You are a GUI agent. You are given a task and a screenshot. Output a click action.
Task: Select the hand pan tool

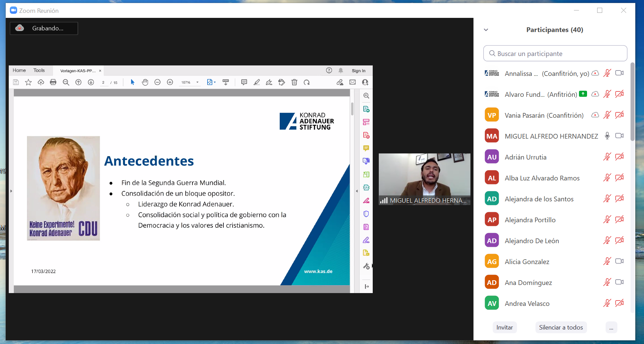pos(145,82)
